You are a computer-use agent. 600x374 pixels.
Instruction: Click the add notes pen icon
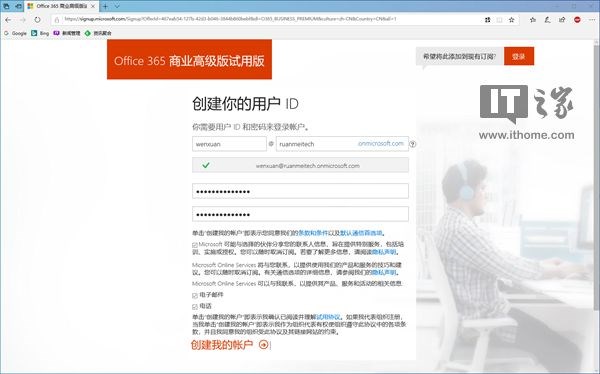547,20
